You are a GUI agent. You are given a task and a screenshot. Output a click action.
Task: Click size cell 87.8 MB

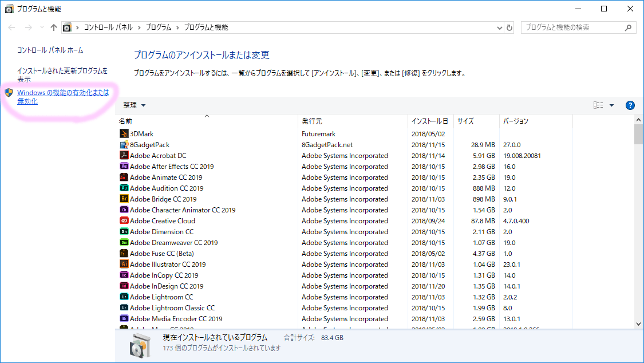click(x=483, y=221)
